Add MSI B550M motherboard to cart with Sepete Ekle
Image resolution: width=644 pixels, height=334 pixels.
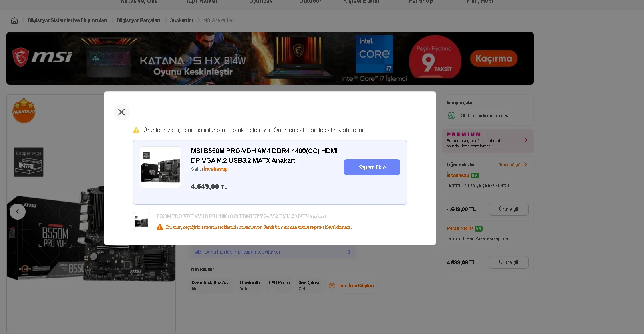pos(372,167)
